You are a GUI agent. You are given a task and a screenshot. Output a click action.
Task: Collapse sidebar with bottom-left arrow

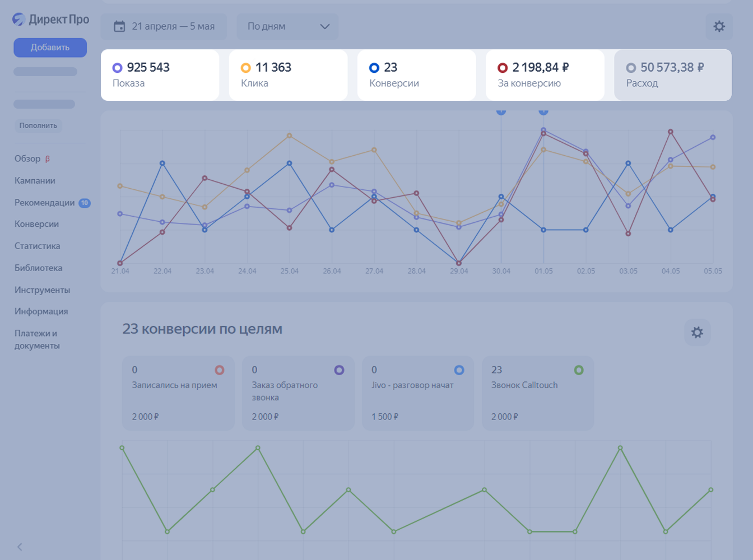pyautogui.click(x=20, y=547)
